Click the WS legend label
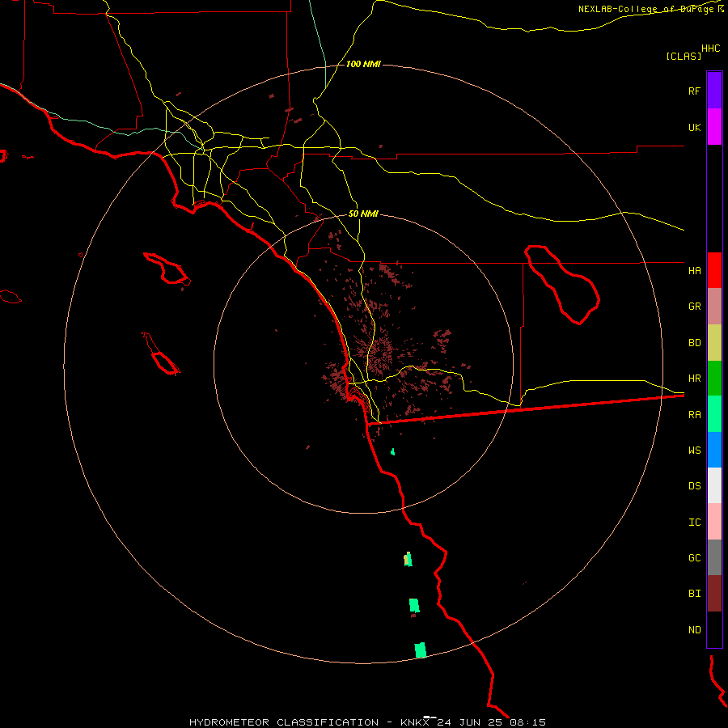The image size is (728, 728). [x=694, y=451]
